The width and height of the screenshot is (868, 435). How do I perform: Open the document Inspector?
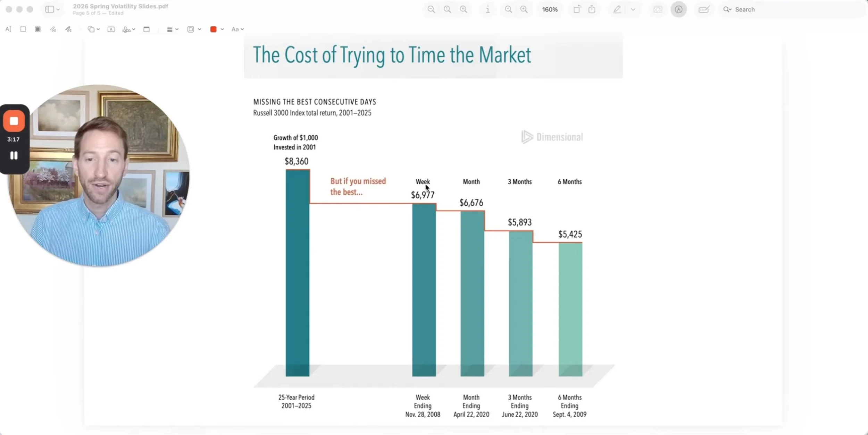coord(487,9)
